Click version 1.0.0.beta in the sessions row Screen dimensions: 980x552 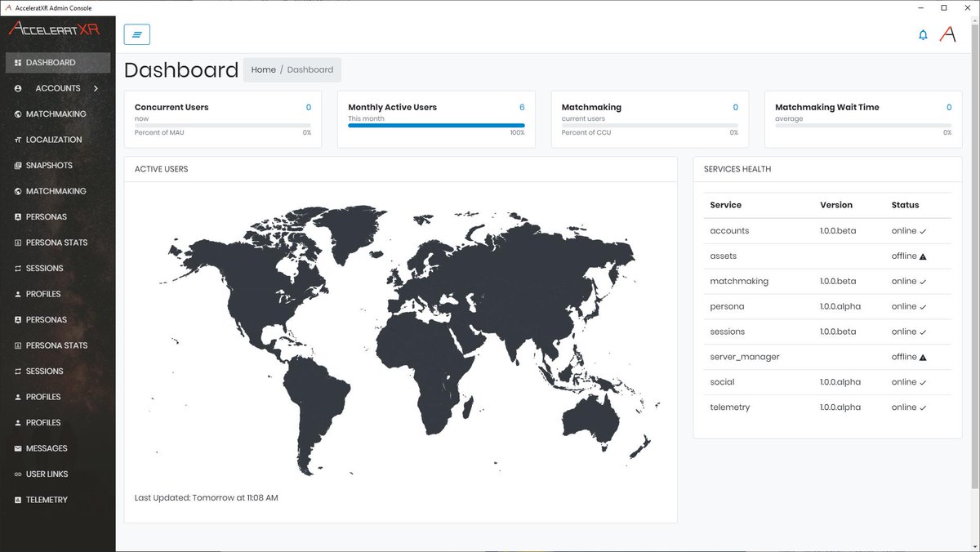point(838,332)
